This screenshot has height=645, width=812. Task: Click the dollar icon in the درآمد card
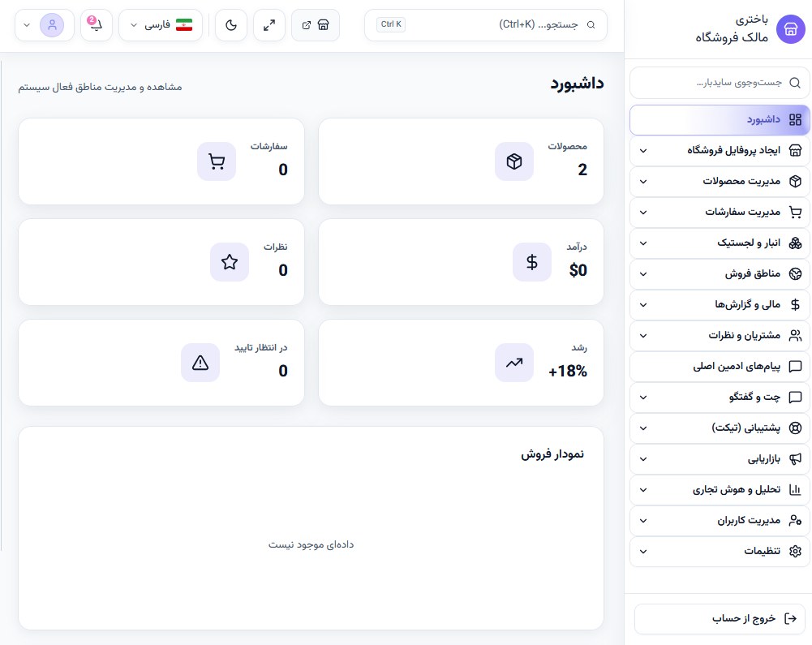coord(532,262)
